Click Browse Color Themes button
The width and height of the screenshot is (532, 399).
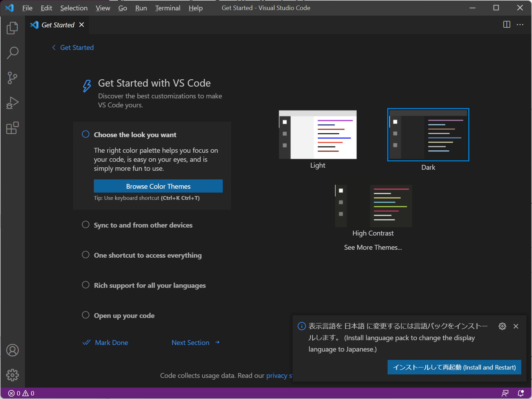click(158, 186)
